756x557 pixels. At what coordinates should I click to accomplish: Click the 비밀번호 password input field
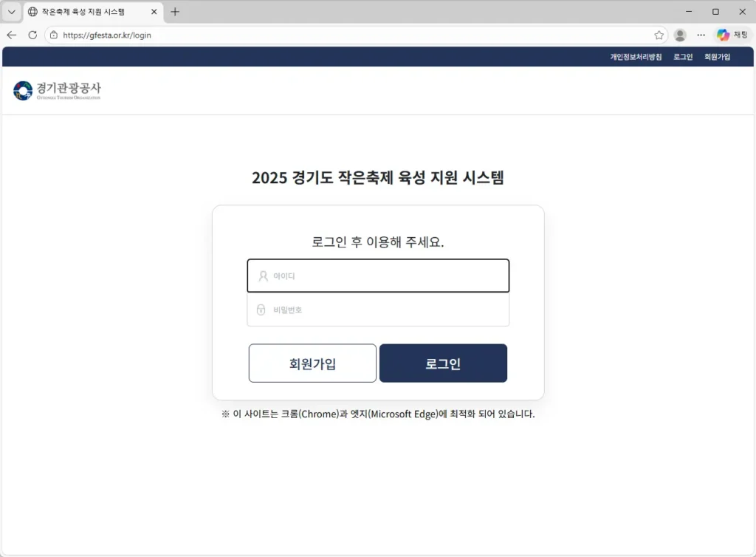pos(378,310)
